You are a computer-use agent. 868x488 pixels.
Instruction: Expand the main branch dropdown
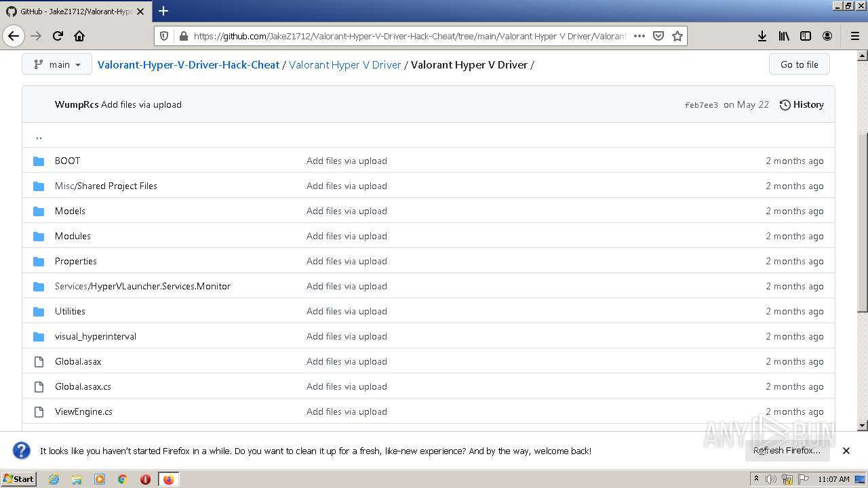pyautogui.click(x=57, y=64)
